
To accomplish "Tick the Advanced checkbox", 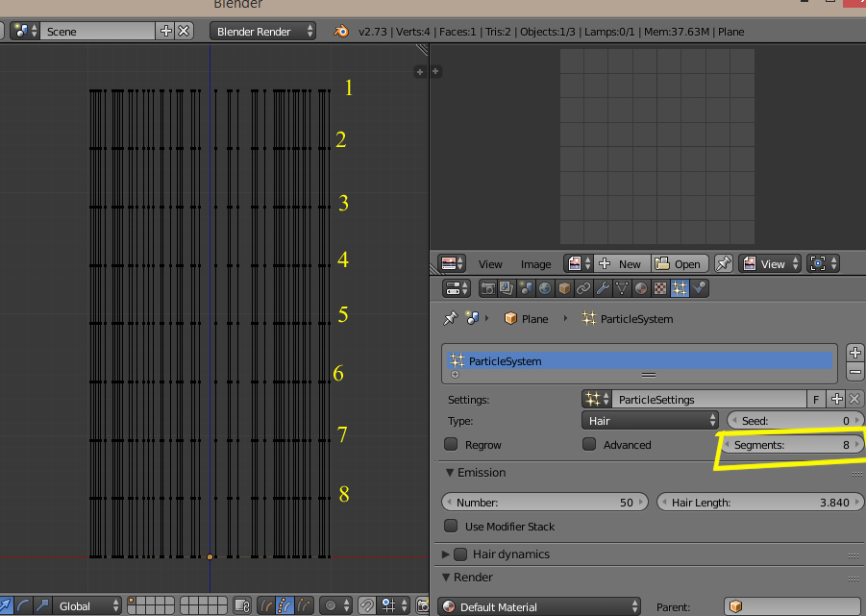I will (x=589, y=445).
